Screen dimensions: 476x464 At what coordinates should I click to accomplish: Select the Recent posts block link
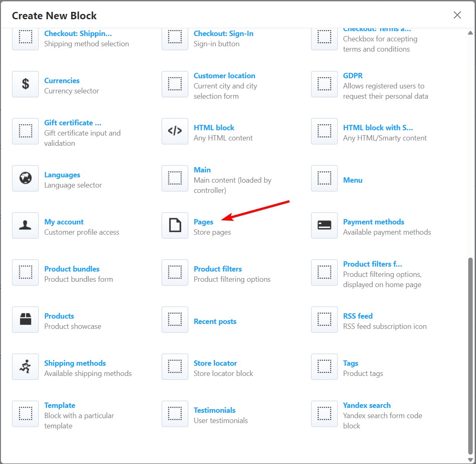(x=215, y=321)
